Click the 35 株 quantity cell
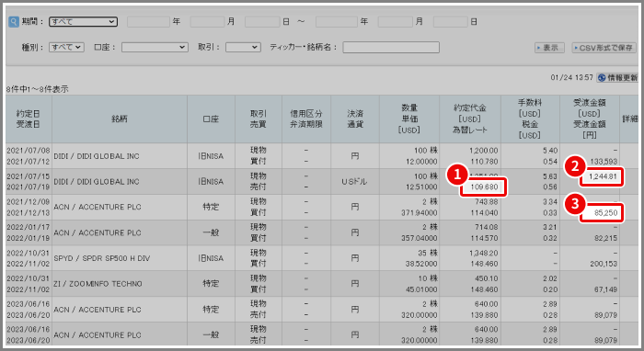Screen dimensions: 644x351 point(428,253)
